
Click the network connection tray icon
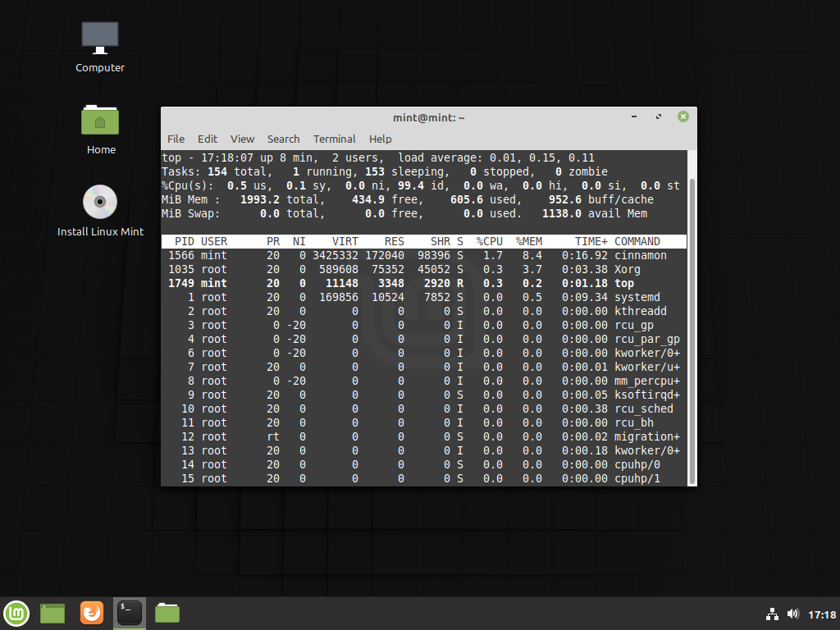point(772,614)
